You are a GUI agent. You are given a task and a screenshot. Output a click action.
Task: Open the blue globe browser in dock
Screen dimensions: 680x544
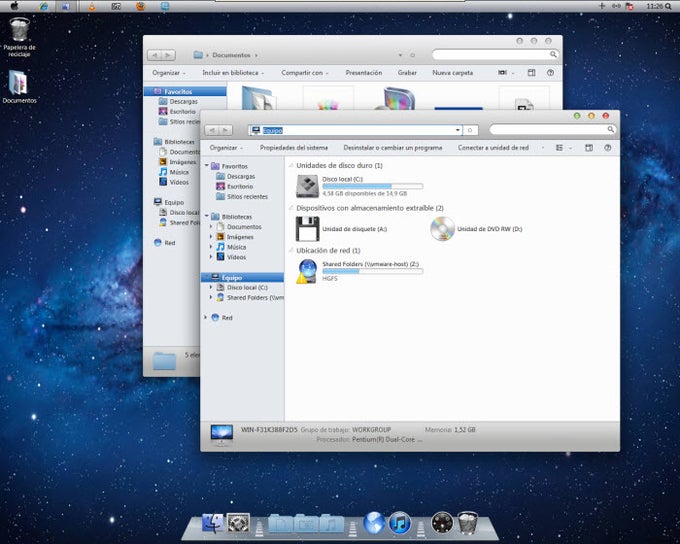374,523
